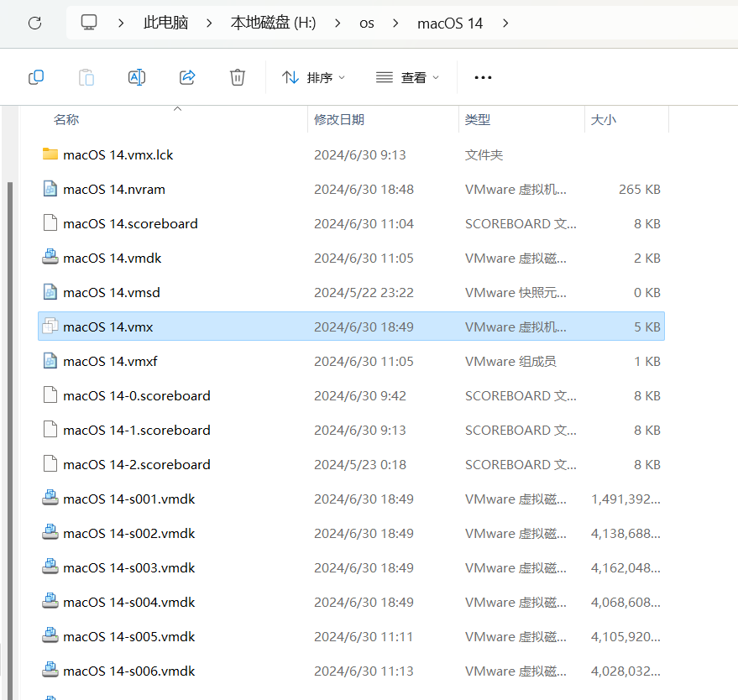The image size is (738, 700).
Task: Click file icon of macOS 14-1.scoreboard
Action: 50,430
